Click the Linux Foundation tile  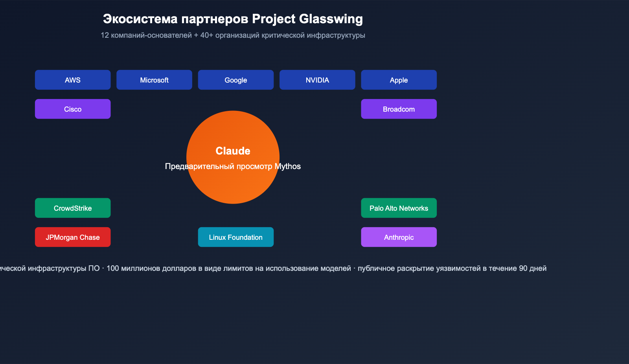pyautogui.click(x=235, y=237)
